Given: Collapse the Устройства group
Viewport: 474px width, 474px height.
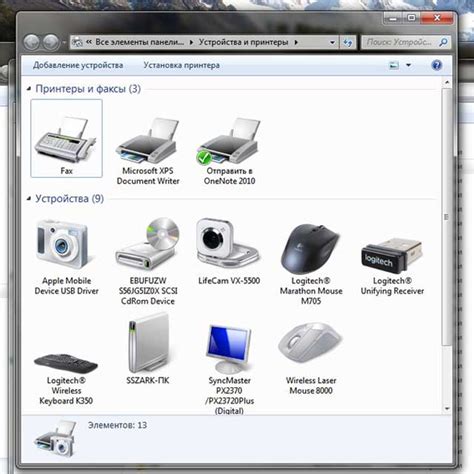Looking at the screenshot, I should click(29, 199).
